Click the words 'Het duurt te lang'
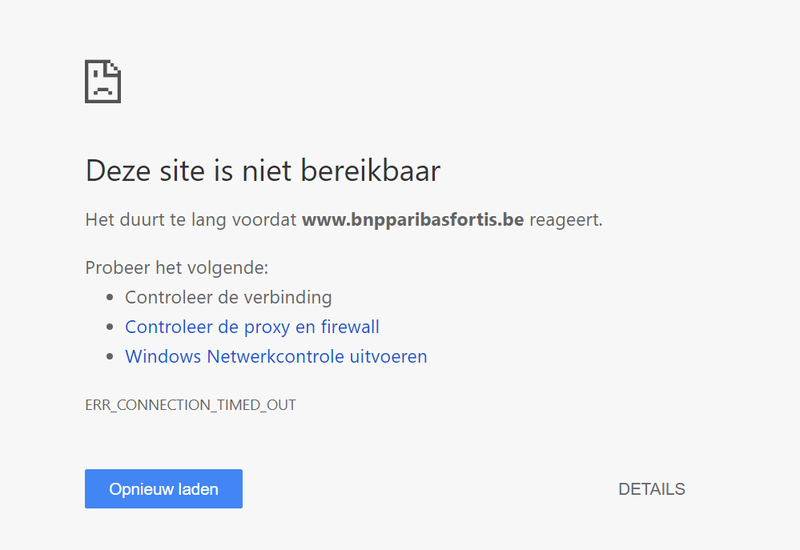 pos(156,219)
